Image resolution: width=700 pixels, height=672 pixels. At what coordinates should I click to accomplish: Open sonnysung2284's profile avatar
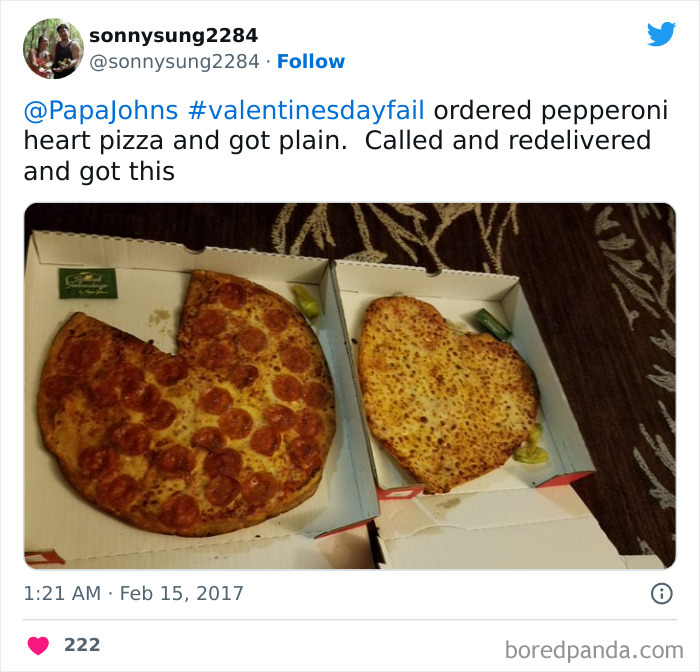(53, 49)
